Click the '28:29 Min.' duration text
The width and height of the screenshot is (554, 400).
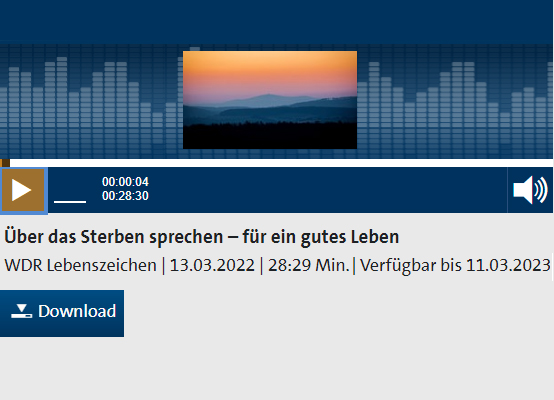pos(309,265)
